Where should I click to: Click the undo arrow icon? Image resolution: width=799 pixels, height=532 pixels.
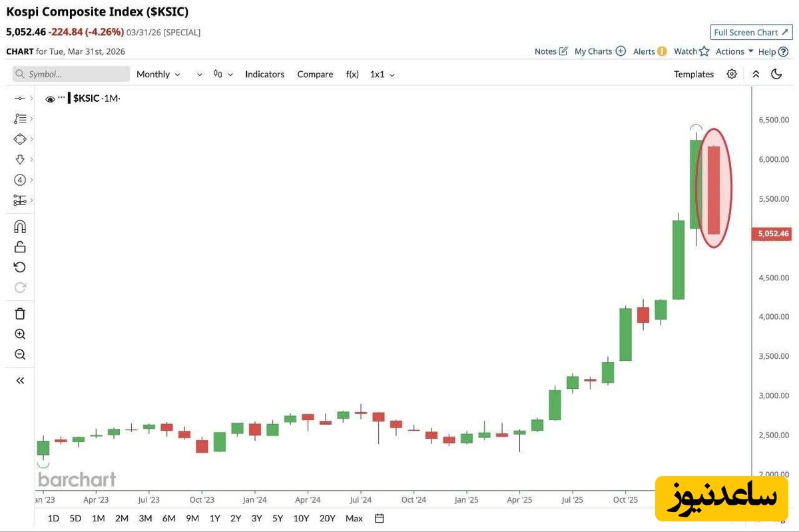click(20, 267)
